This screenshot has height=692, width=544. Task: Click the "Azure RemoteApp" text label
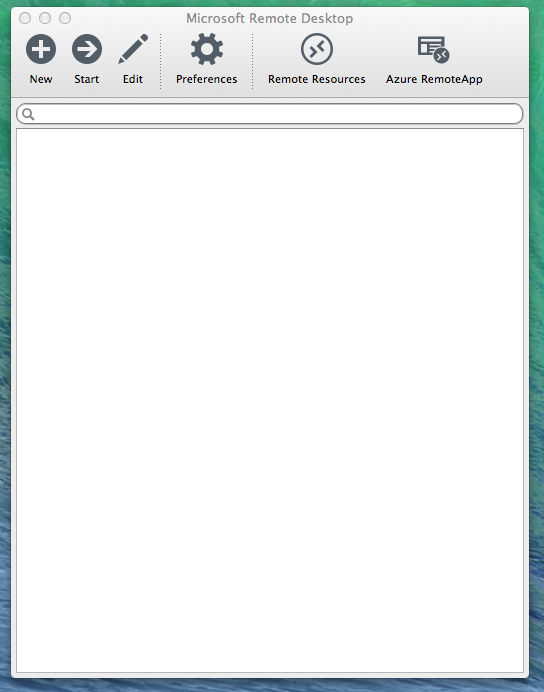coord(434,79)
